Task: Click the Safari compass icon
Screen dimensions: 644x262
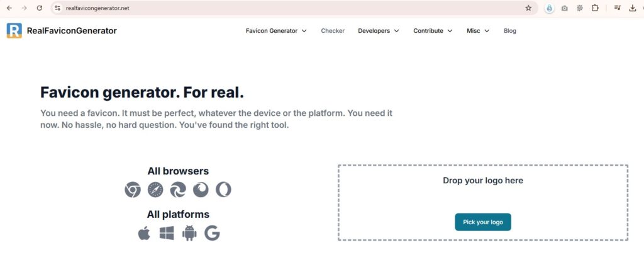Action: coord(155,190)
